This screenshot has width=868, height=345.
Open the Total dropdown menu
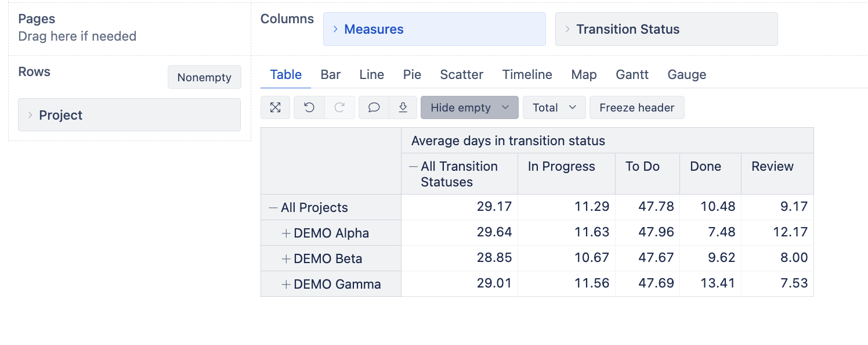554,107
